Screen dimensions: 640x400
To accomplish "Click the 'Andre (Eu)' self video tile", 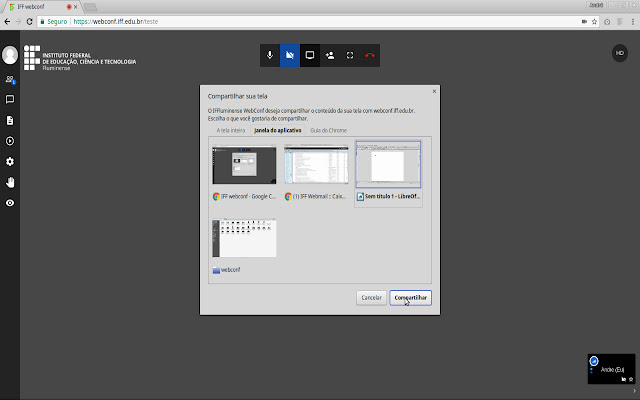I will click(x=611, y=369).
